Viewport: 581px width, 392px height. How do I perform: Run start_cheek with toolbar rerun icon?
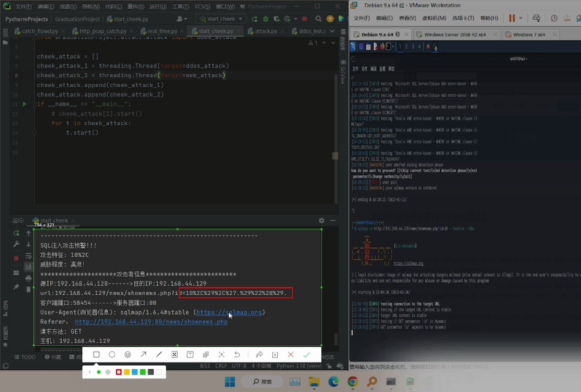pos(255,19)
